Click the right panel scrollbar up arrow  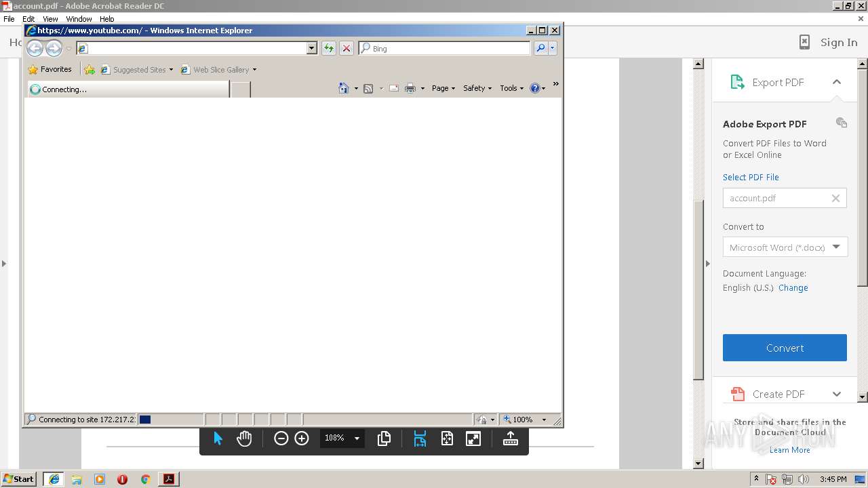tap(863, 64)
